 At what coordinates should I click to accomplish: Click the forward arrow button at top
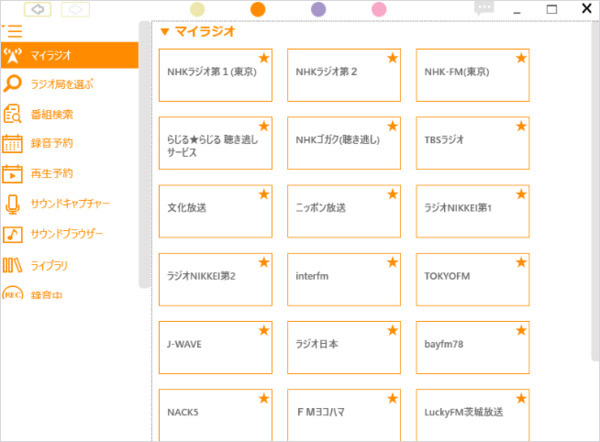coord(75,9)
